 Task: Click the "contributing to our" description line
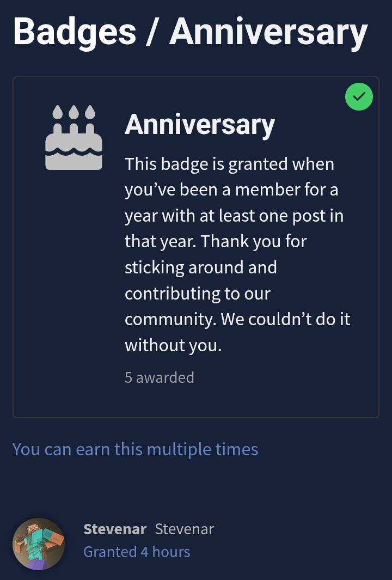[198, 294]
